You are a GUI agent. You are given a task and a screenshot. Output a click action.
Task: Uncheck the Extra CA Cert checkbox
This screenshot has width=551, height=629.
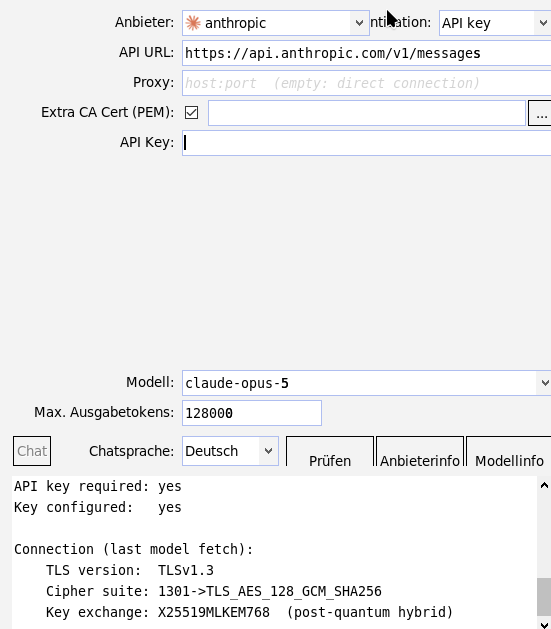192,113
